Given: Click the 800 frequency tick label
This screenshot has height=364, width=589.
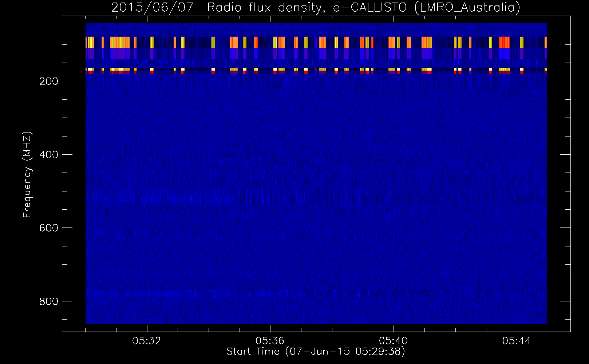Looking at the screenshot, I should pyautogui.click(x=49, y=301).
